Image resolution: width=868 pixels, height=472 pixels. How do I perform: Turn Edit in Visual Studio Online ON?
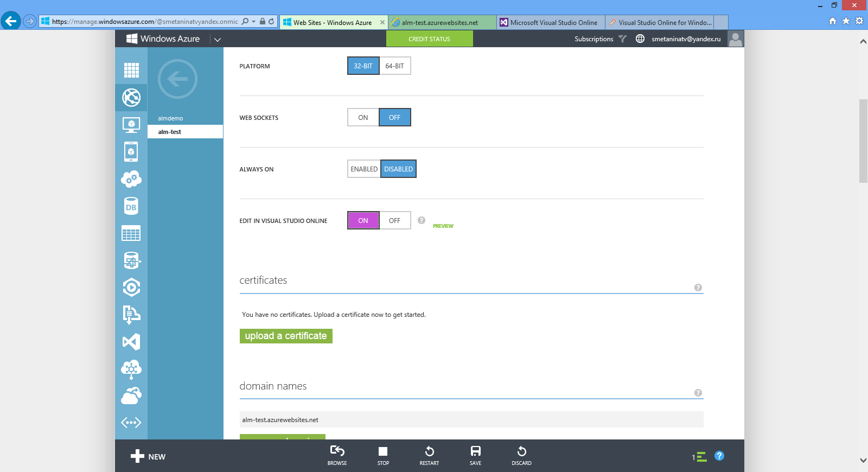pos(363,221)
